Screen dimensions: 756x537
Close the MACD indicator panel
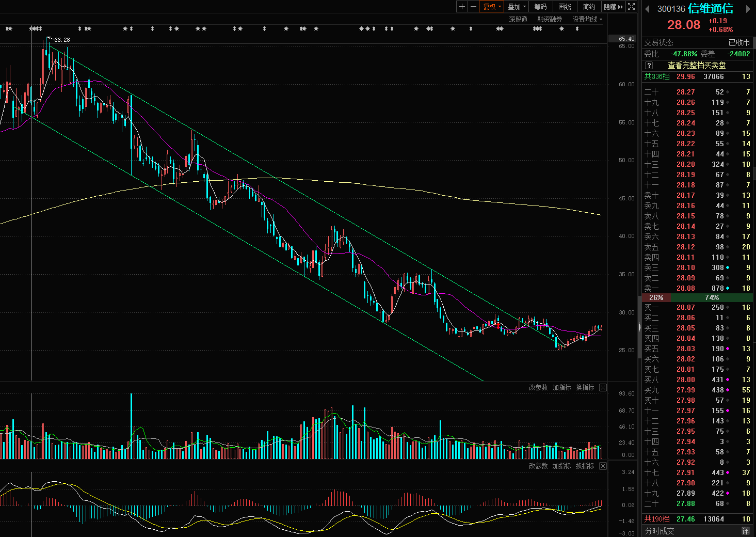603,466
